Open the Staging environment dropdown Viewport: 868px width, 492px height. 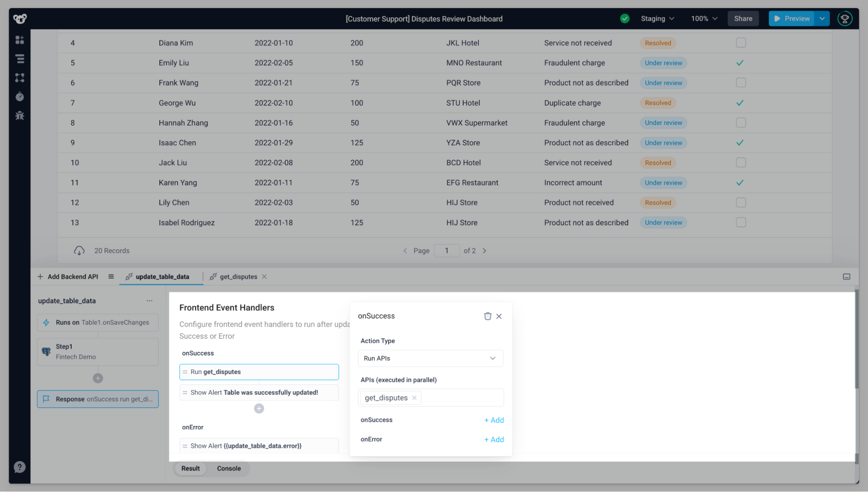pyautogui.click(x=657, y=18)
